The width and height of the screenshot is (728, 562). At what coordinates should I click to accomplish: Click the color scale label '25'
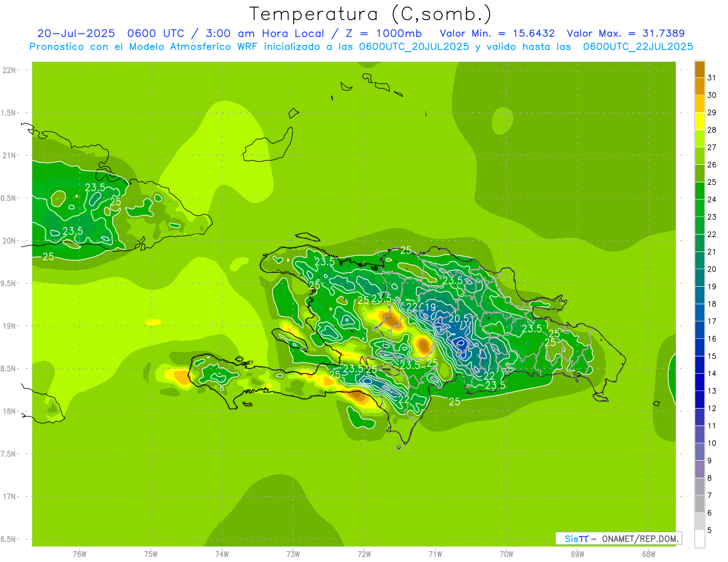pyautogui.click(x=712, y=182)
